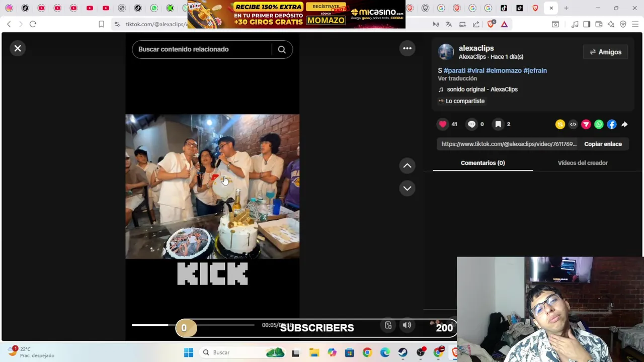The width and height of the screenshot is (644, 362).
Task: Open site settings icon beside tiktok.com URL
Action: (x=117, y=24)
